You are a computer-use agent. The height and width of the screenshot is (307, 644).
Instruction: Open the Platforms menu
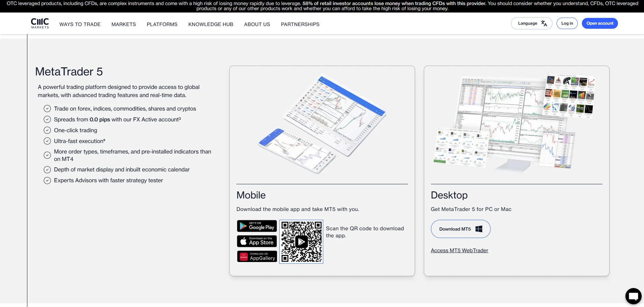[x=162, y=24]
